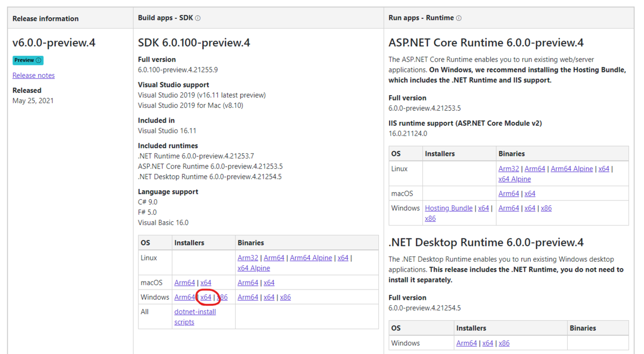Get the SDK macOS Arm64 installer
Viewport: 644px width, 354px height.
point(185,283)
